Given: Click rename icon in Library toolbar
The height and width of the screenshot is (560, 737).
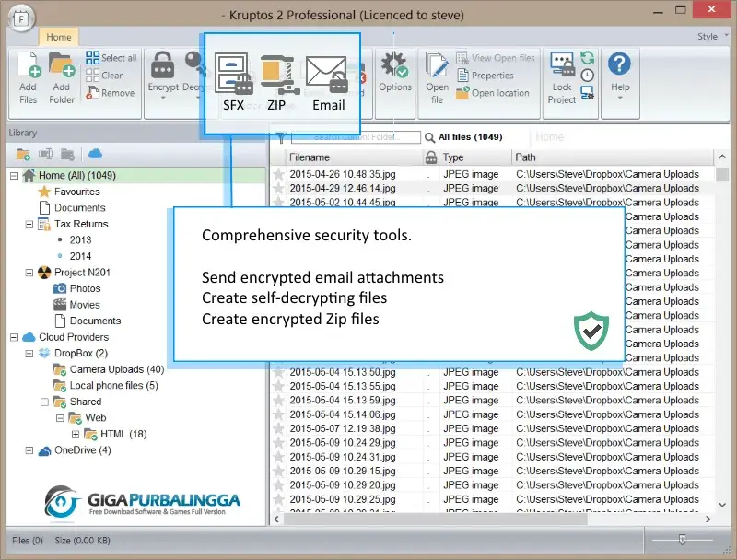Looking at the screenshot, I should 45,154.
